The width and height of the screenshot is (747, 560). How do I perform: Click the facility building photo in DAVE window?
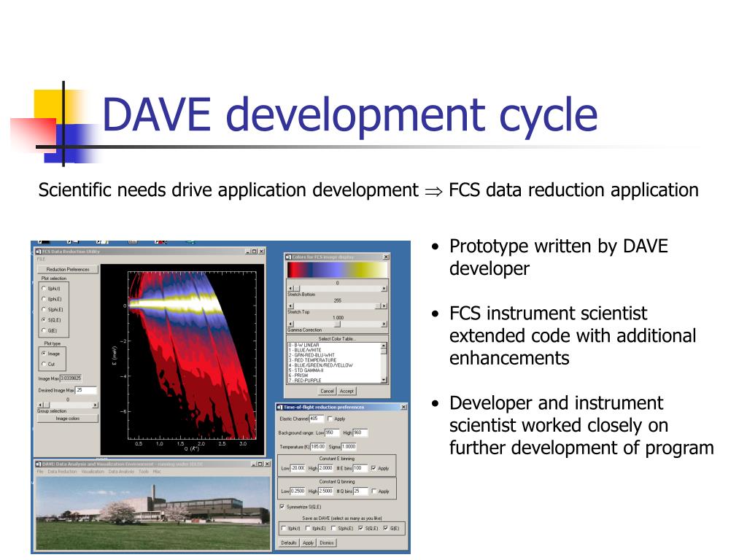[153, 513]
